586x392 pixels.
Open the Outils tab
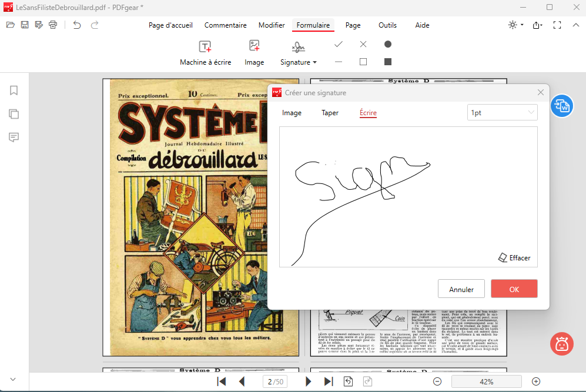tap(387, 25)
